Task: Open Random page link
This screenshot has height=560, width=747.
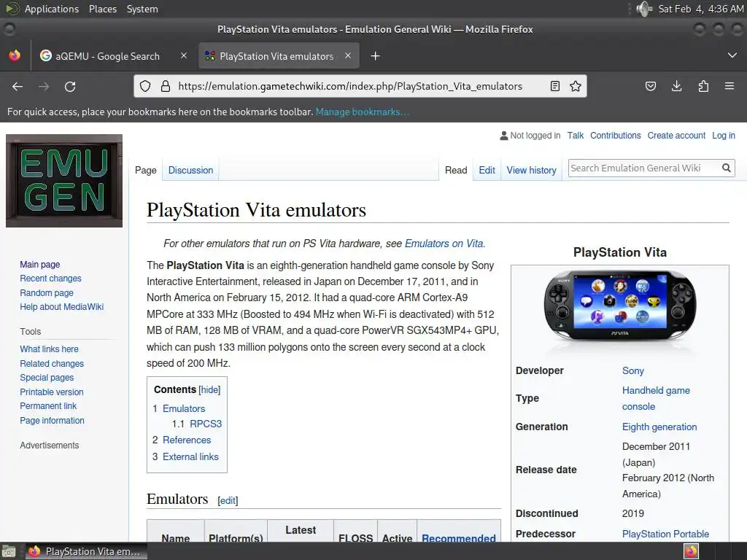Action: [47, 293]
